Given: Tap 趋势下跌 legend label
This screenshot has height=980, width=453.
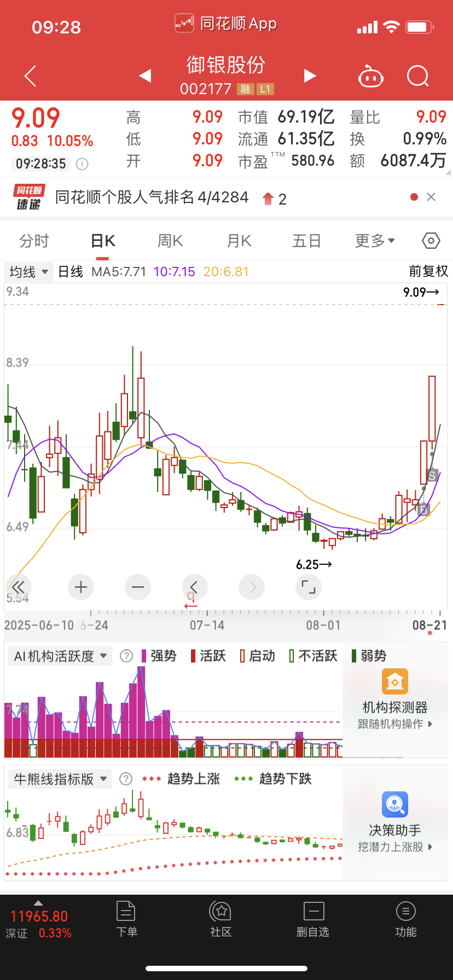Looking at the screenshot, I should pyautogui.click(x=285, y=779).
